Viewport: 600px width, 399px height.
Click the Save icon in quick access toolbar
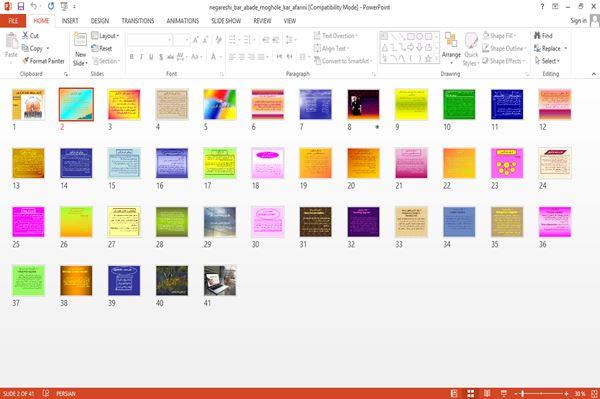coord(21,6)
